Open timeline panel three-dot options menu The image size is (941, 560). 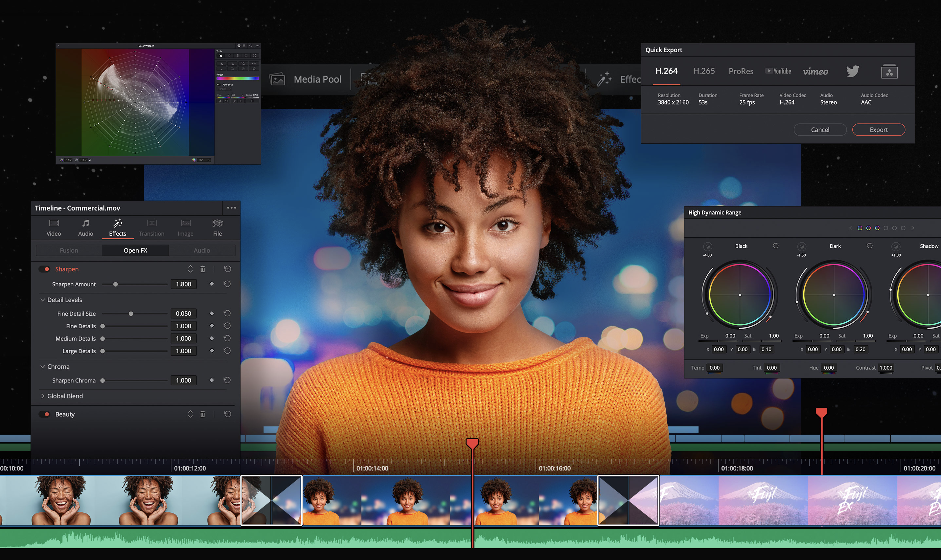tap(231, 208)
